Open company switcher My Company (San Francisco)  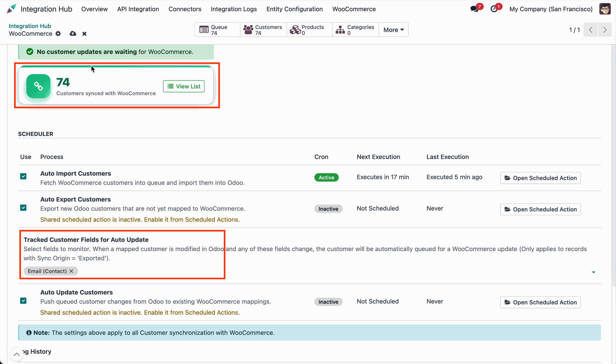pyautogui.click(x=551, y=9)
